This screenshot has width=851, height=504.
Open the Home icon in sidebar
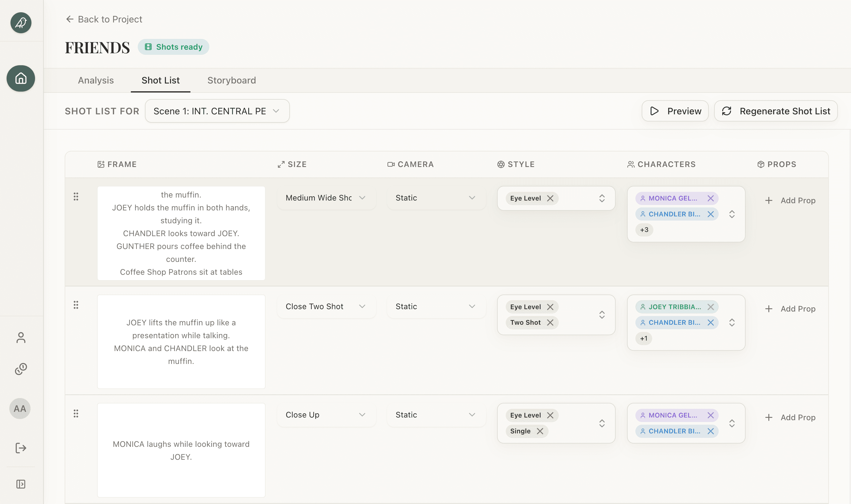(x=21, y=78)
